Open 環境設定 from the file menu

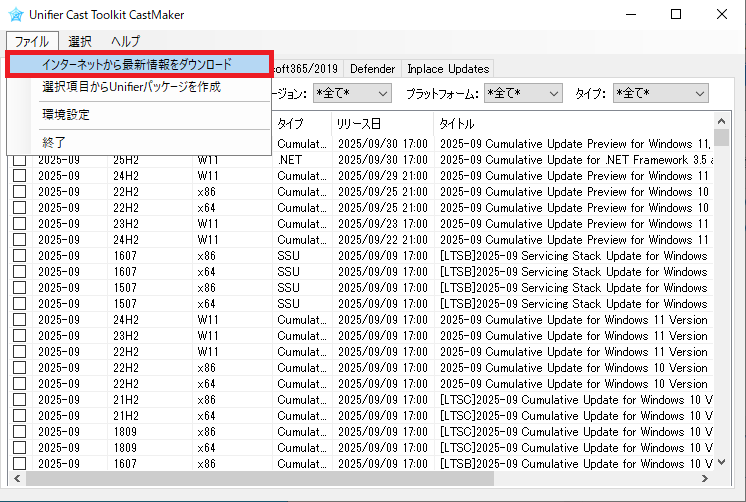[66, 115]
